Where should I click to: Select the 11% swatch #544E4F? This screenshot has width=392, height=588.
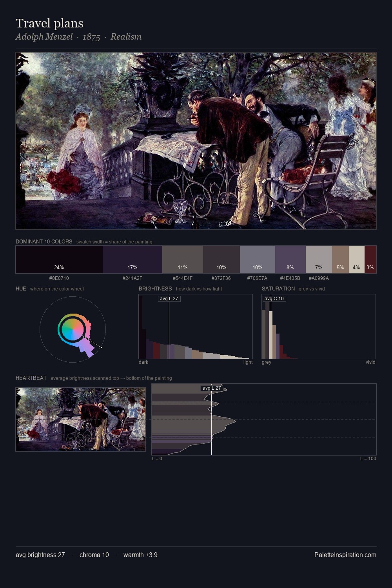(183, 260)
